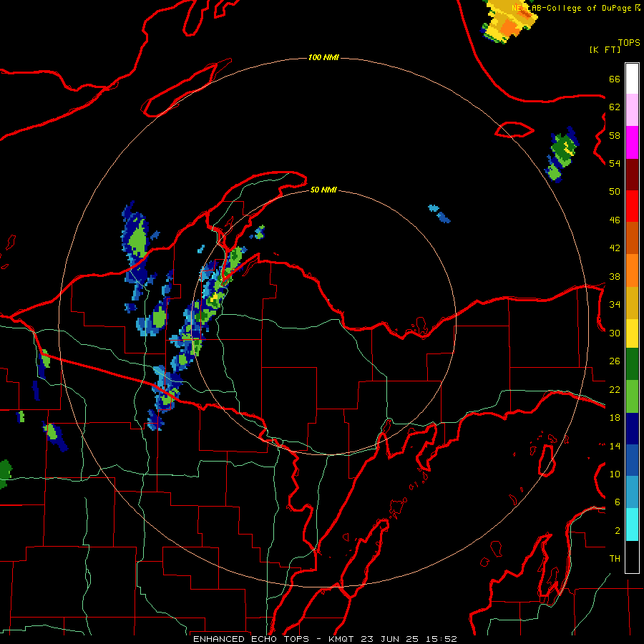Click the 'KMQT' radar site identifier
The width and height of the screenshot is (644, 644).
[342, 639]
